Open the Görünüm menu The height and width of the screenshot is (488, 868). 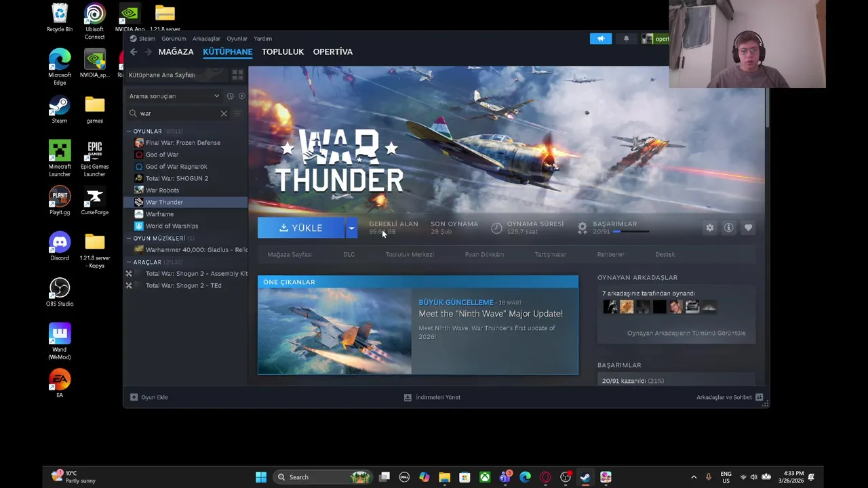174,39
